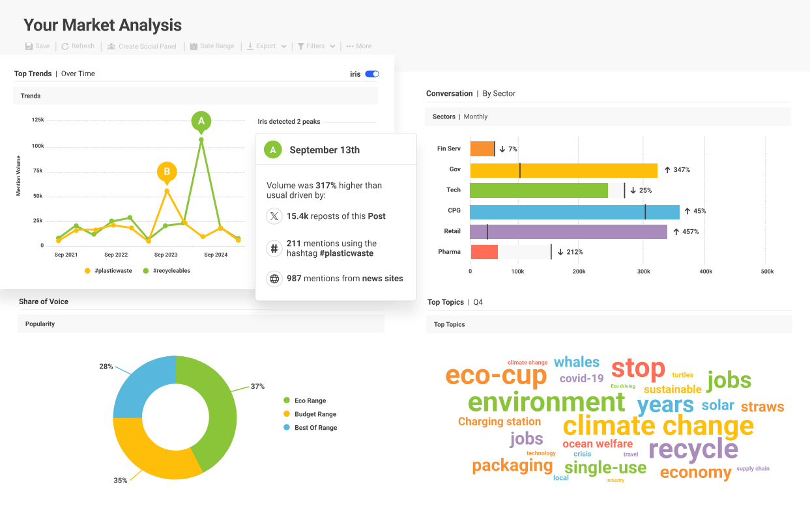Click the globe icon beside news sites
Viewport: 810px width, 532px height.
tap(274, 279)
